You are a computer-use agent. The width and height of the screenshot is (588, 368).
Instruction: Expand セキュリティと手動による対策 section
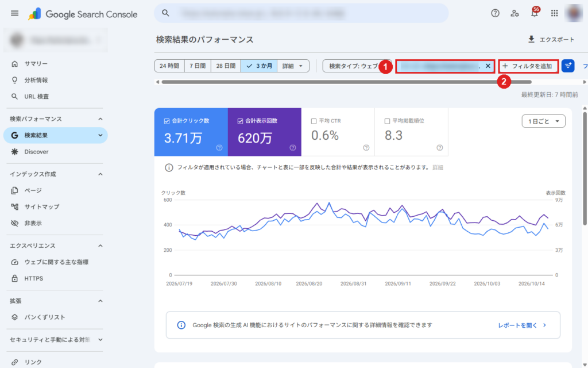(100, 340)
